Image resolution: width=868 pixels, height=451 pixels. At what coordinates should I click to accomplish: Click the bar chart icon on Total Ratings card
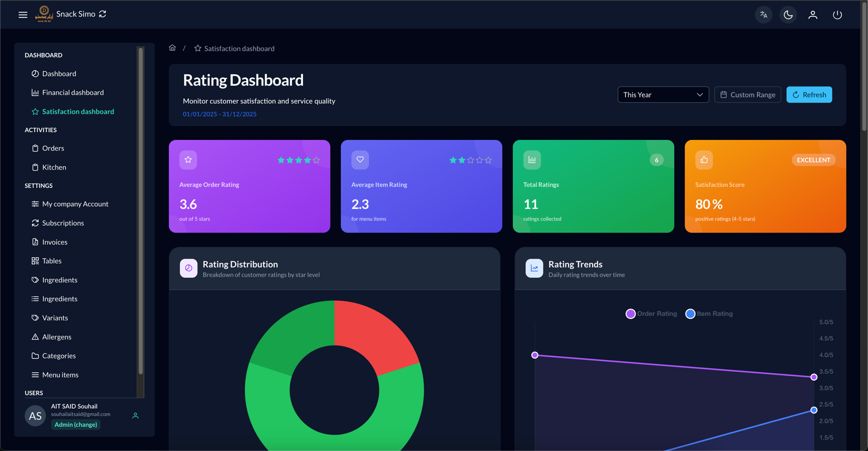(x=532, y=160)
